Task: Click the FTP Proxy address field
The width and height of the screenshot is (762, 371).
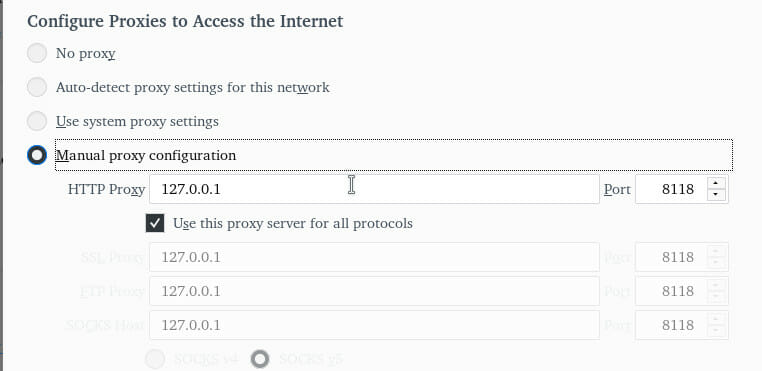Action: [x=374, y=291]
